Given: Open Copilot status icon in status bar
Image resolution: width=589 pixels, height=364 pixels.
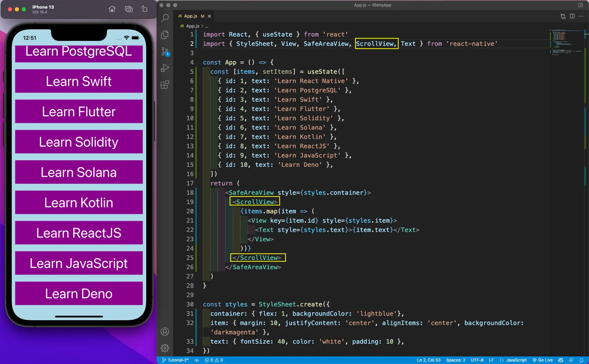Looking at the screenshot, I should tap(561, 360).
